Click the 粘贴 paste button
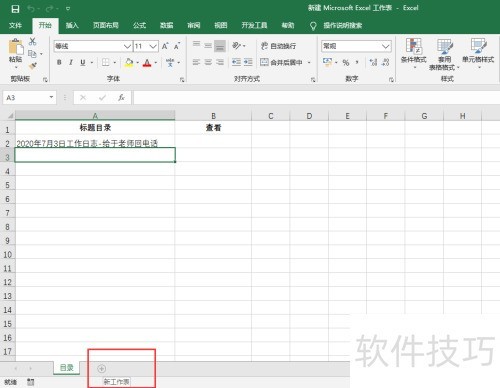The width and height of the screenshot is (500, 388). coord(15,53)
